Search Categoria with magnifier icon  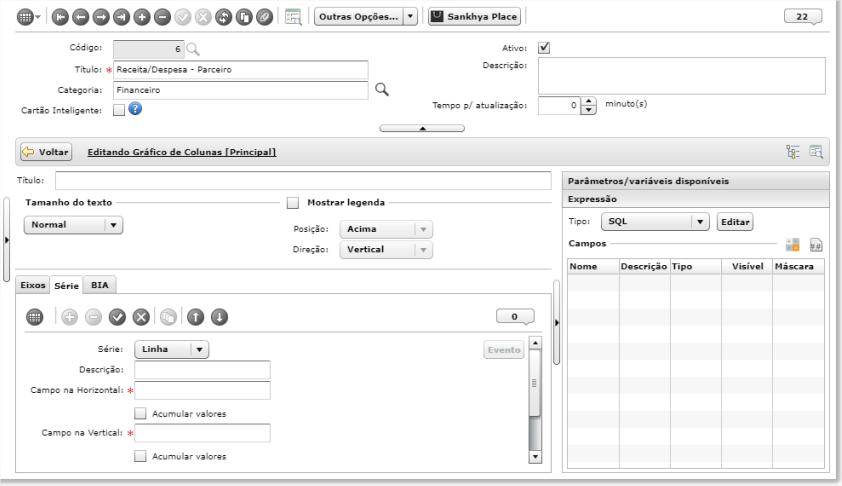click(x=382, y=89)
